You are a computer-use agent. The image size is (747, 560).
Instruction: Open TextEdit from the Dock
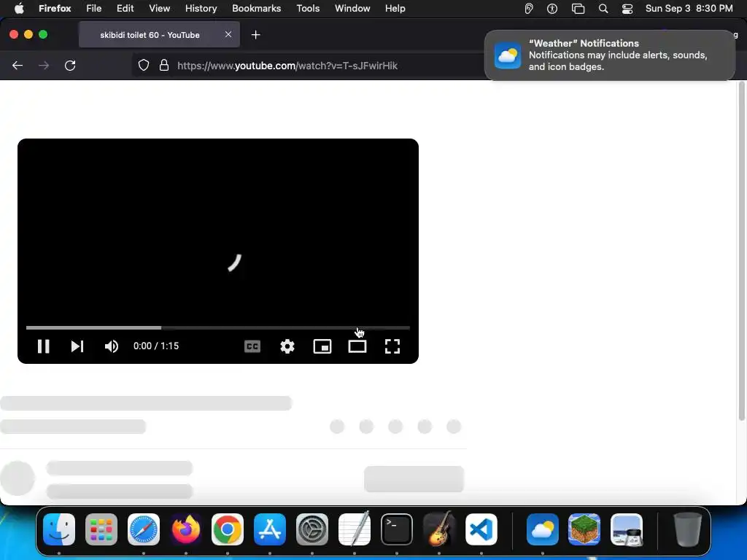354,529
